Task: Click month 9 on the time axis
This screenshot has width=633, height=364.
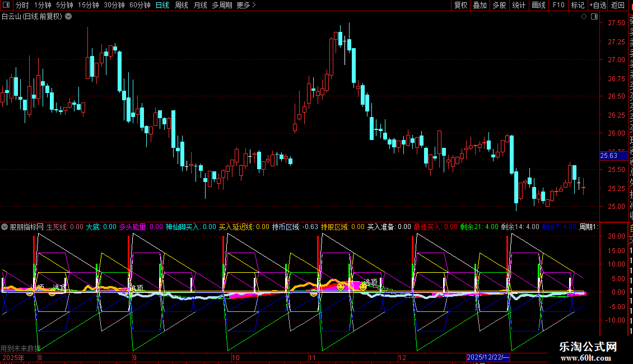Action: pyautogui.click(x=135, y=358)
